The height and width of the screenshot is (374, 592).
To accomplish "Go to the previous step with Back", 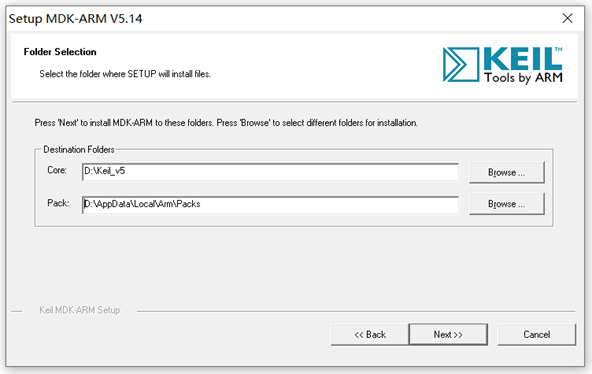I will [370, 334].
